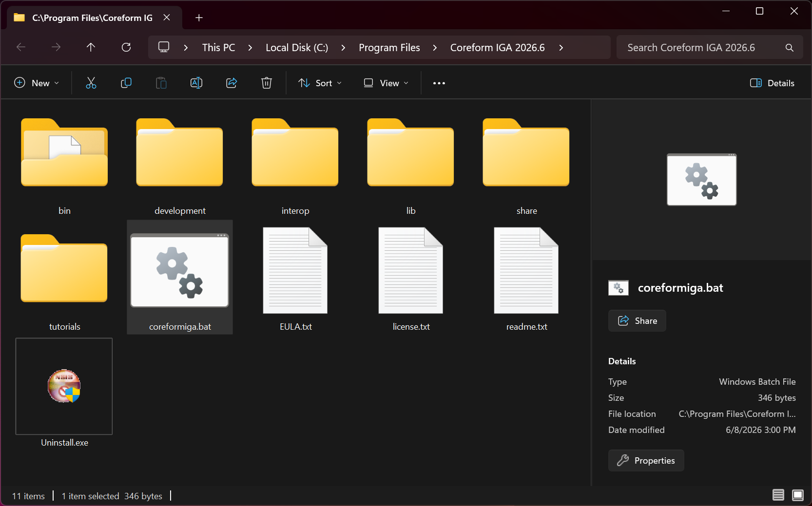
Task: Expand chevron before This PC
Action: pos(186,48)
